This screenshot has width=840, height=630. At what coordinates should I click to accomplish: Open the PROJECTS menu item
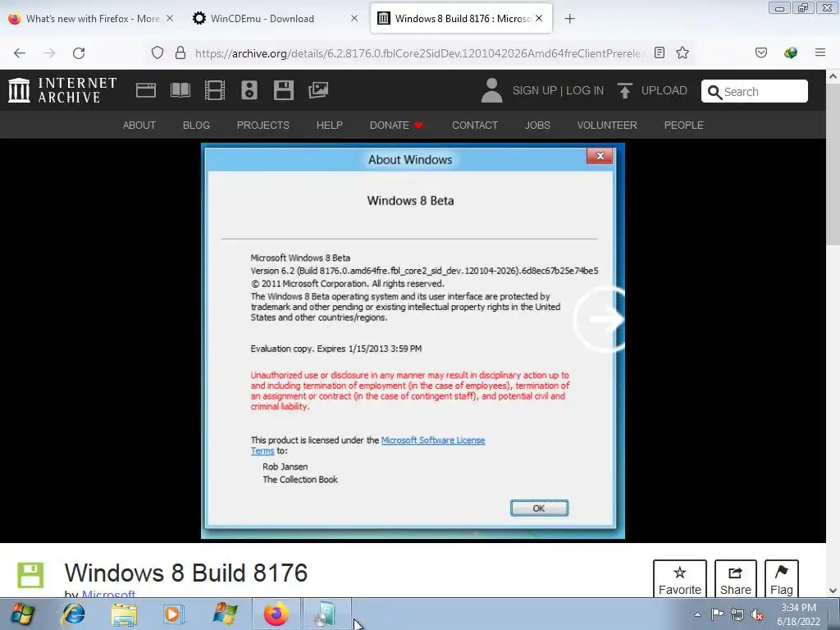click(x=263, y=126)
